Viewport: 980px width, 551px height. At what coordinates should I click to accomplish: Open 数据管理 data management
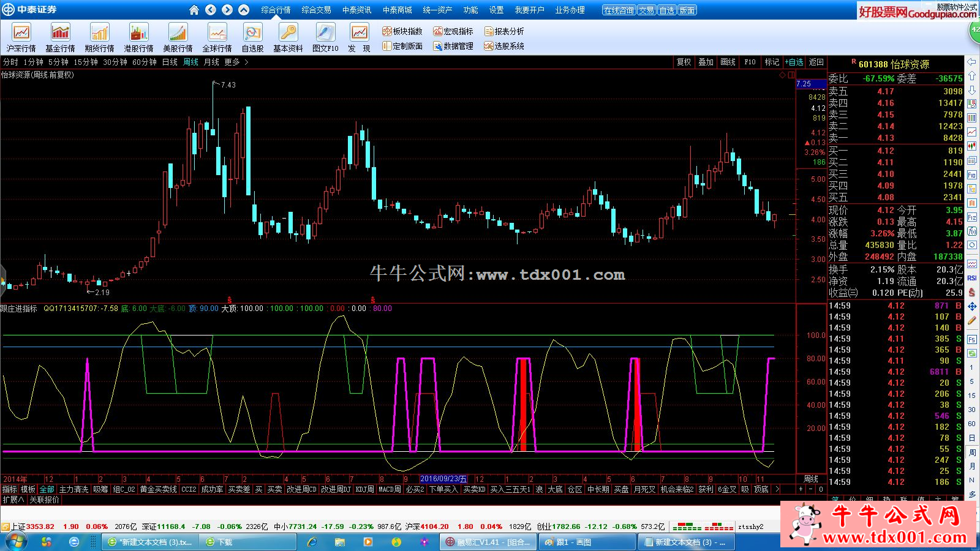pos(453,46)
